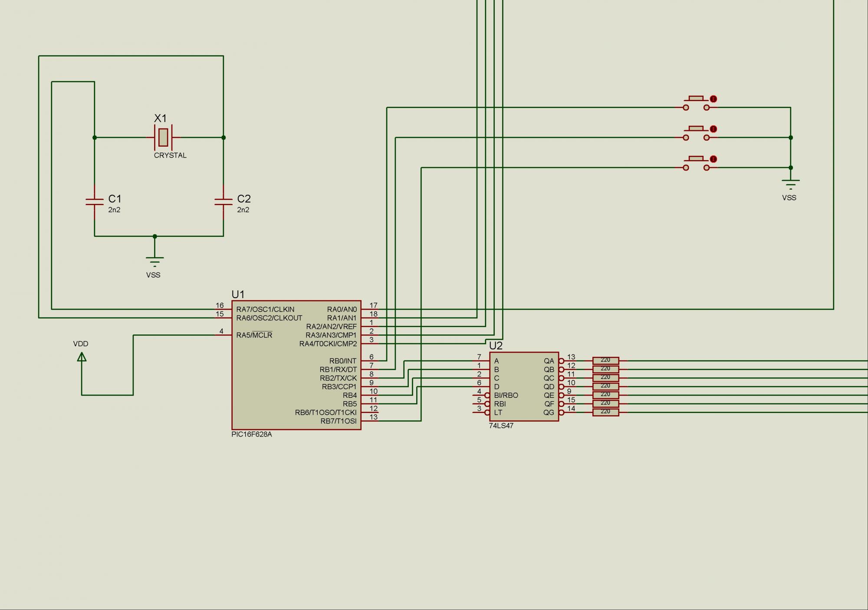Click the VDD power arrow terminal

coord(82,357)
